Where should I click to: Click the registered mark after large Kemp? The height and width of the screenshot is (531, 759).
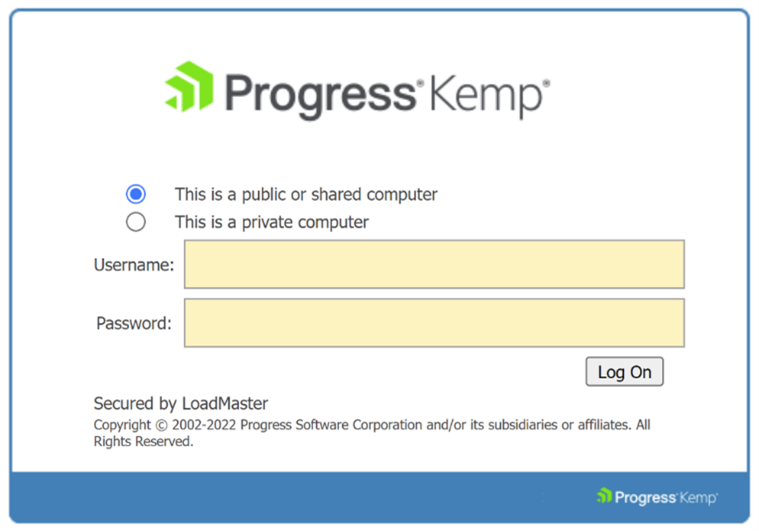click(x=546, y=83)
